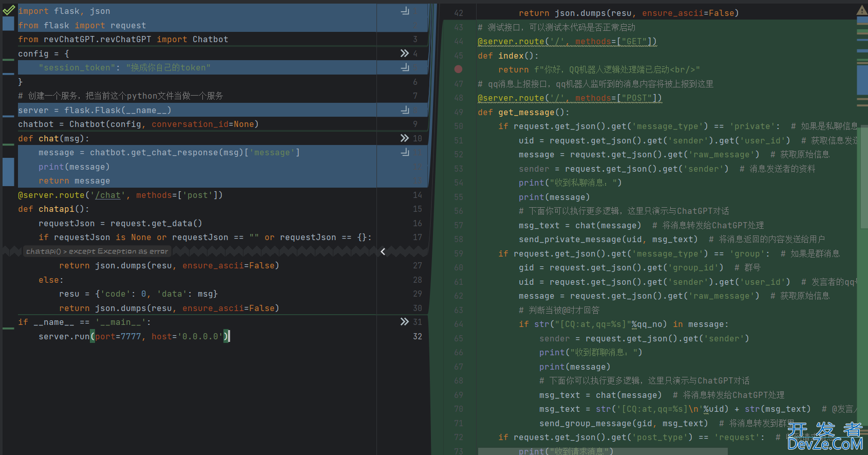Click the 'def chatapi():' line
This screenshot has width=868, height=455.
53,209
